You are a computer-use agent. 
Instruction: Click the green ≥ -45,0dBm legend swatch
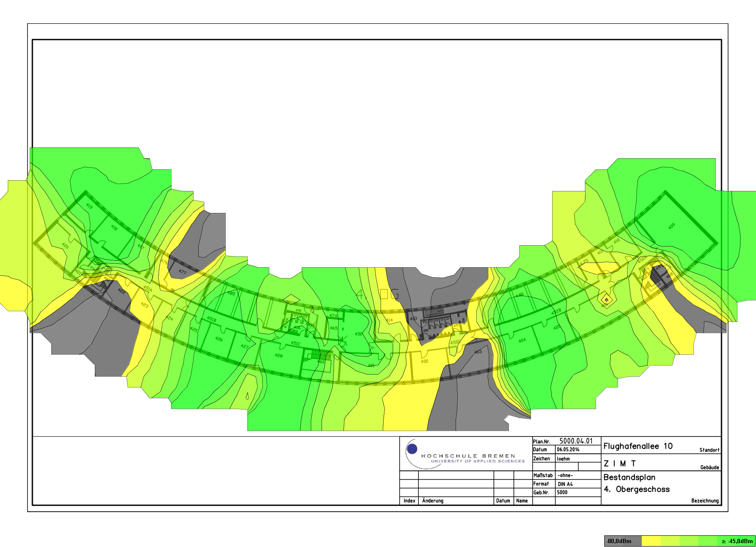736,541
